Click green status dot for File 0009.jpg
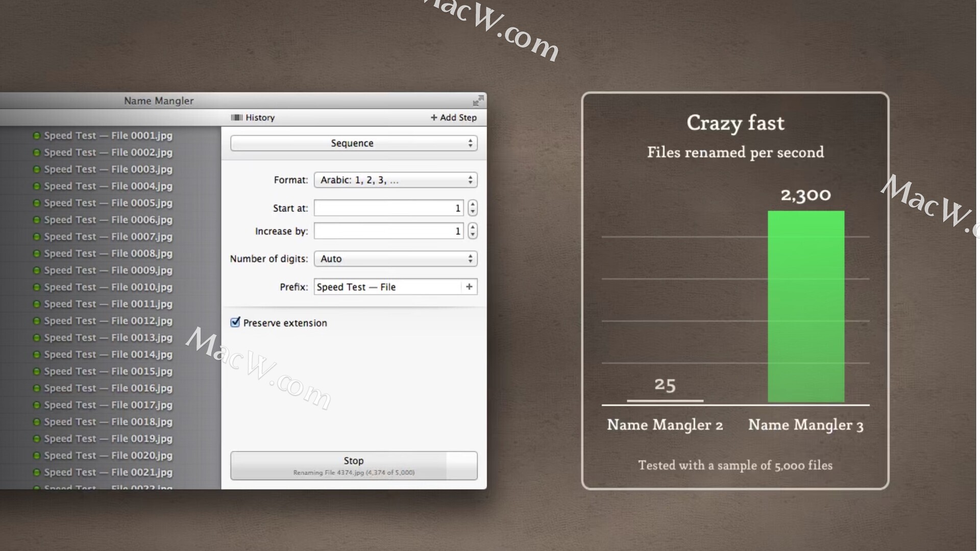 37,270
